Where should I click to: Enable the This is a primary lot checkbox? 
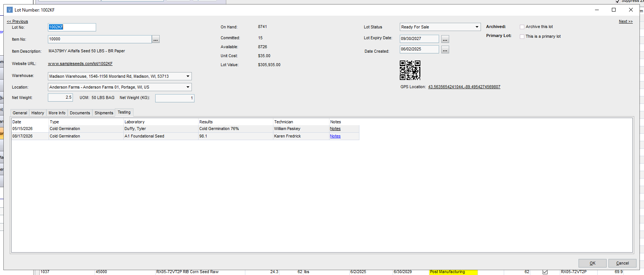click(x=522, y=37)
